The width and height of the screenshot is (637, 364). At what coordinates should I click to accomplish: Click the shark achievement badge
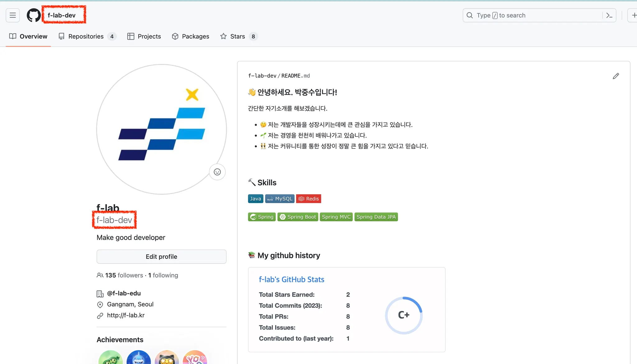[138, 358]
